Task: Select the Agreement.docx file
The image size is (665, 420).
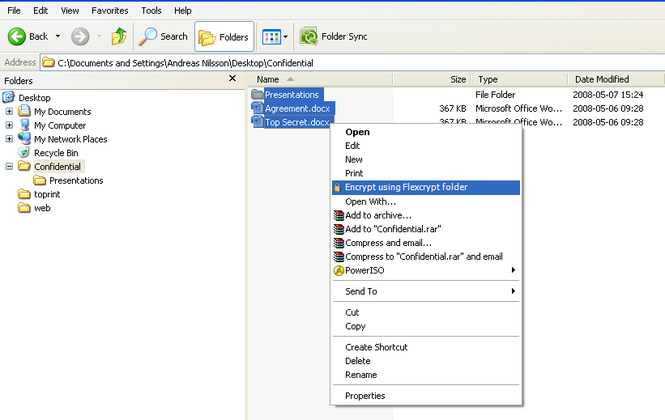Action: [297, 108]
